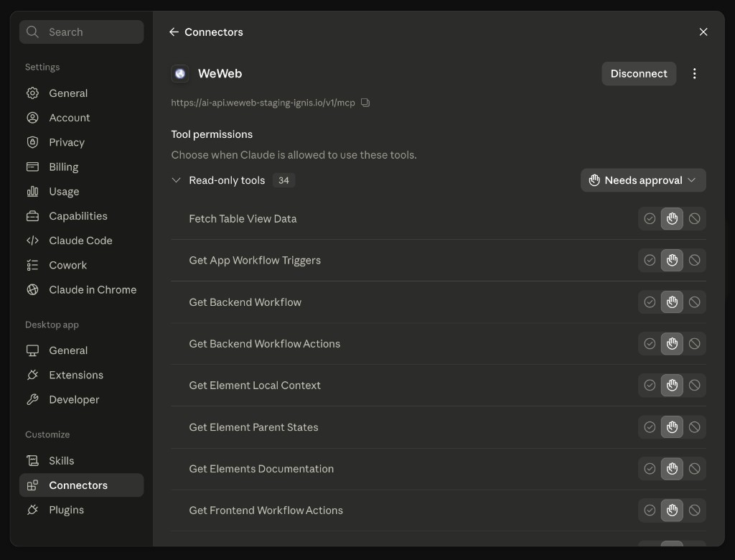Always allow Get Element Parent States
The height and width of the screenshot is (560, 735).
click(649, 426)
